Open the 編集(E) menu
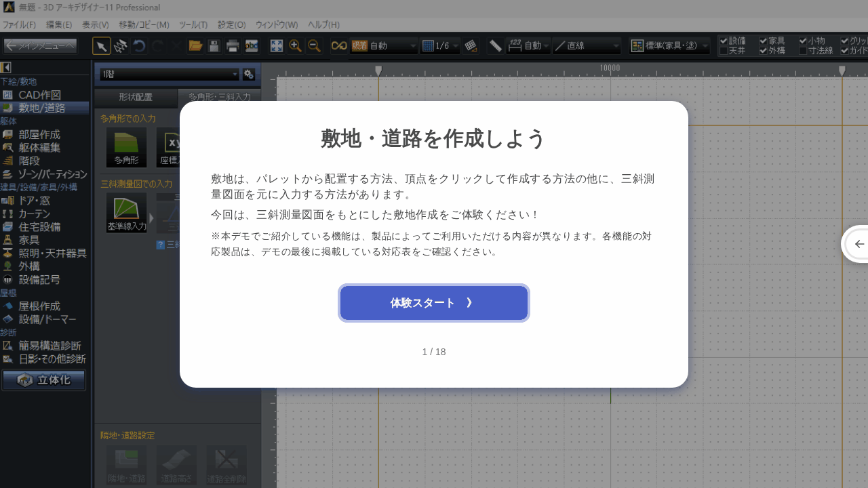 click(59, 24)
